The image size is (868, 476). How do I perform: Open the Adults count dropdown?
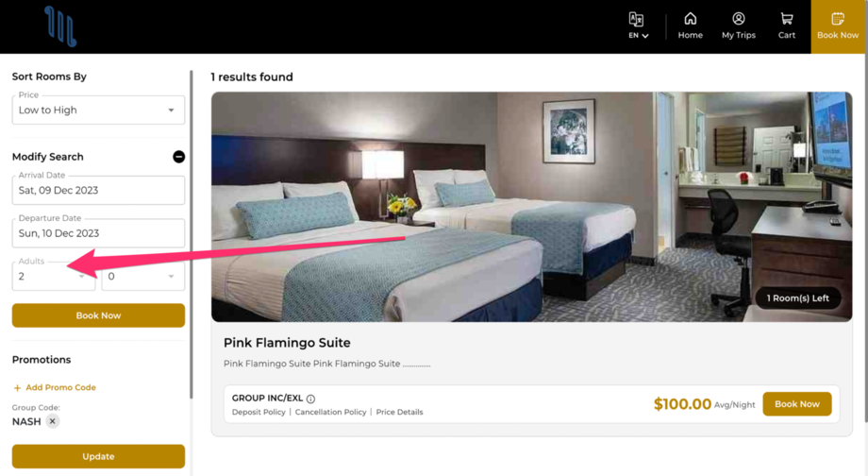pos(54,276)
